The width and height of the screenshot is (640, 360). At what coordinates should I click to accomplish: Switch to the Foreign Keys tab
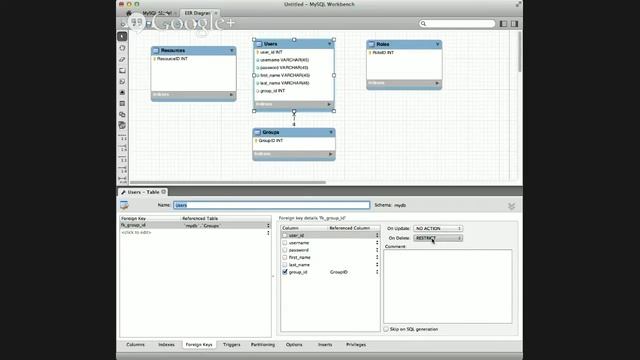(x=199, y=345)
